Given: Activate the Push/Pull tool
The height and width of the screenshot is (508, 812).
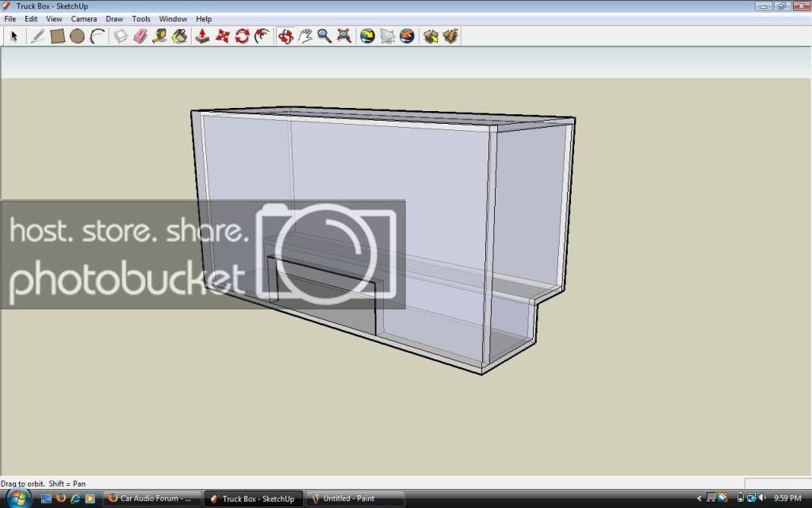Looking at the screenshot, I should 202,37.
